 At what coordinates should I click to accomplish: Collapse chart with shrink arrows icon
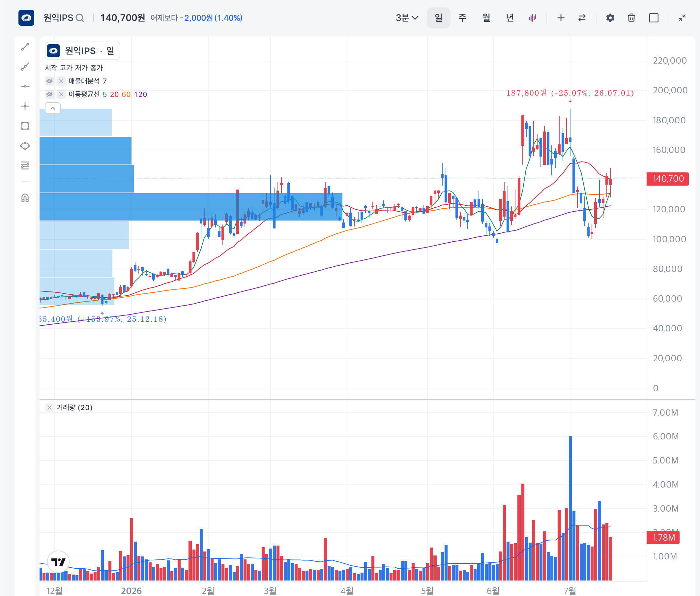682,18
